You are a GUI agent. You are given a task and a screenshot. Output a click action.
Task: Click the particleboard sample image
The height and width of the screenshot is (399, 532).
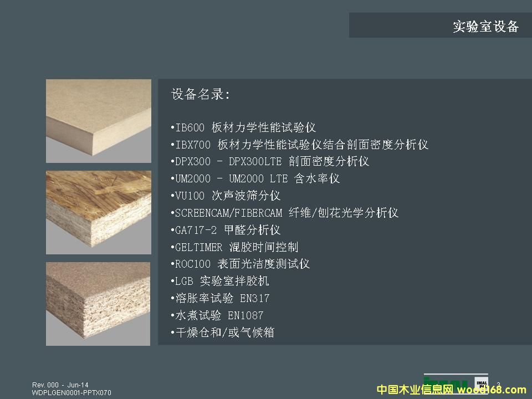(x=98, y=304)
